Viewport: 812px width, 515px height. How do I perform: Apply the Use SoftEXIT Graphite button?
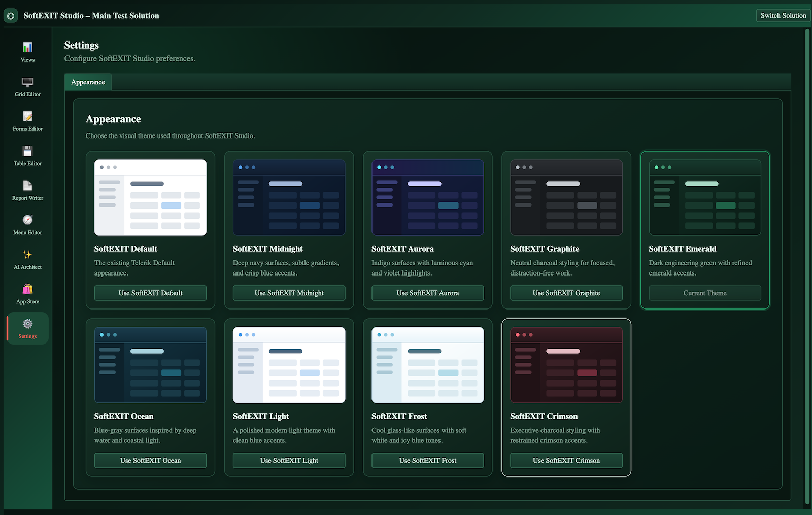(x=566, y=293)
